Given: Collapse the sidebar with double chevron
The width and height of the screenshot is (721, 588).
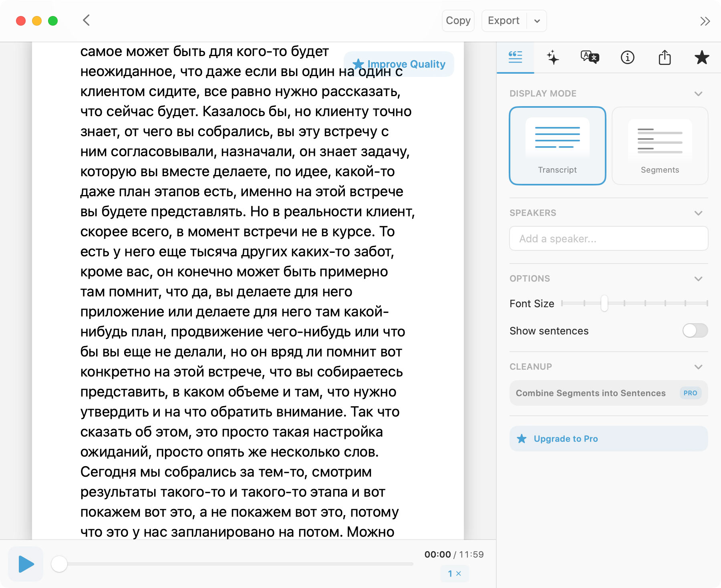Looking at the screenshot, I should pos(705,21).
